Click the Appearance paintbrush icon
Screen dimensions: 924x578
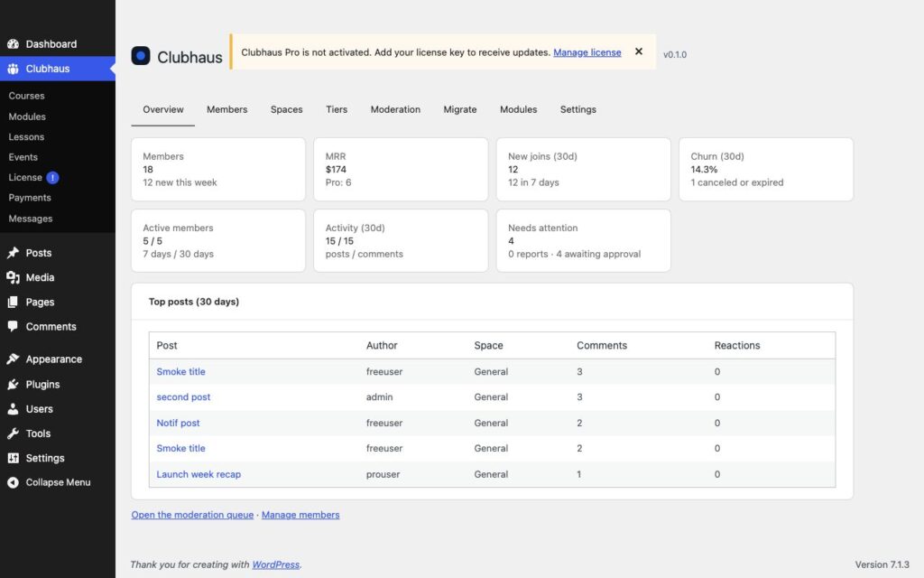[x=13, y=359]
